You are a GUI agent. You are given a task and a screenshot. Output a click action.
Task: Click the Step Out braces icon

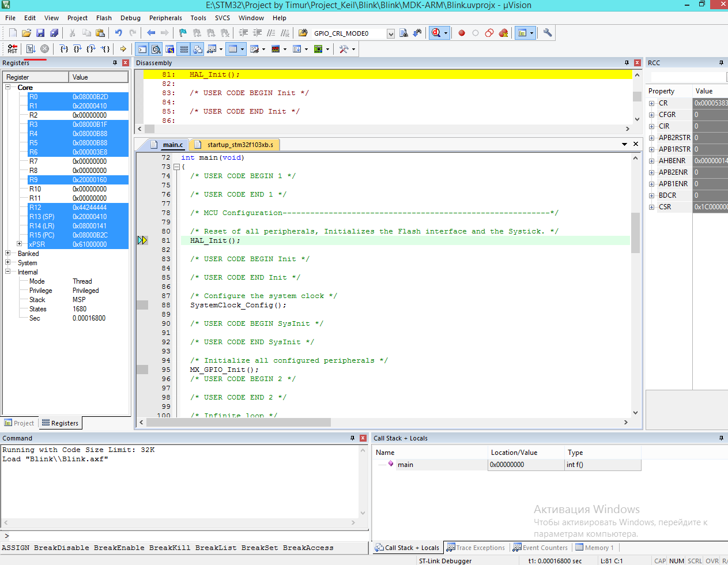(x=91, y=49)
